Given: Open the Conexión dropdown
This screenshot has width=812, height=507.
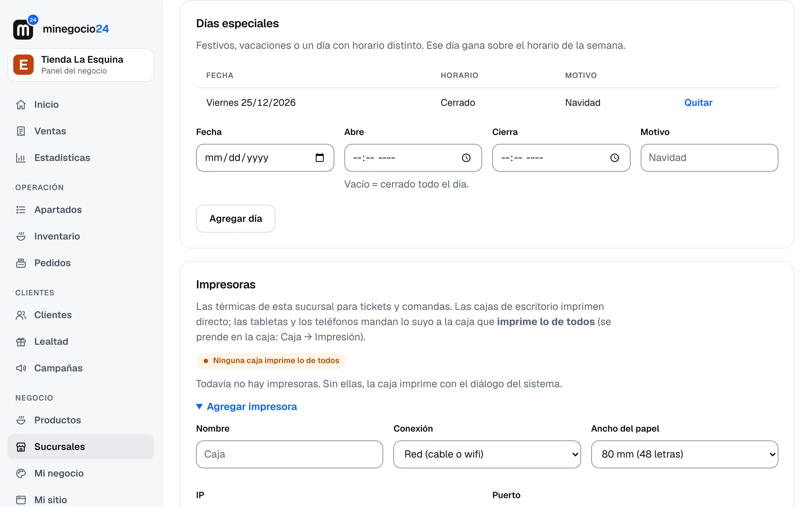Looking at the screenshot, I should click(487, 454).
